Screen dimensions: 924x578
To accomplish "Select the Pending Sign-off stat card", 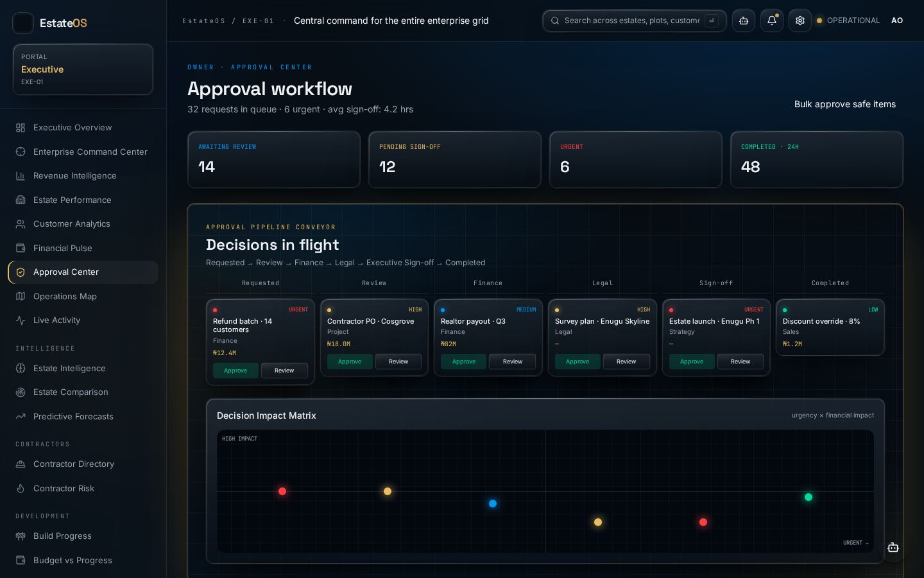I will [x=455, y=160].
